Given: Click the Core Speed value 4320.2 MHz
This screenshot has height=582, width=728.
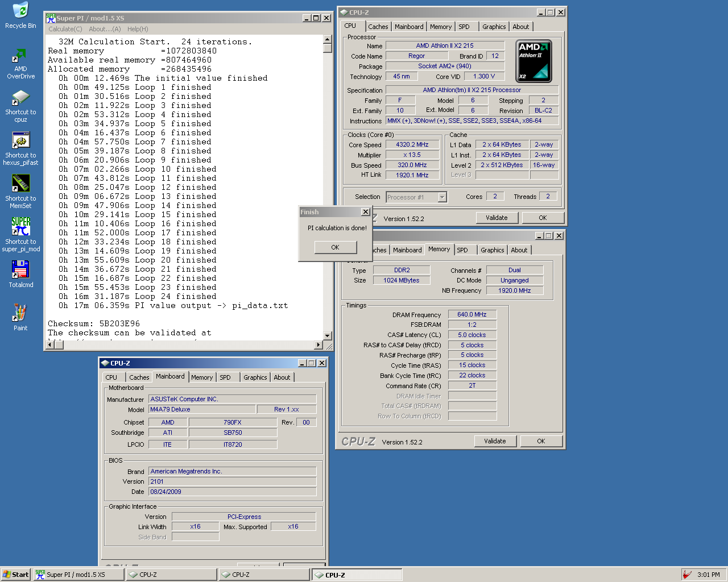Looking at the screenshot, I should (412, 144).
